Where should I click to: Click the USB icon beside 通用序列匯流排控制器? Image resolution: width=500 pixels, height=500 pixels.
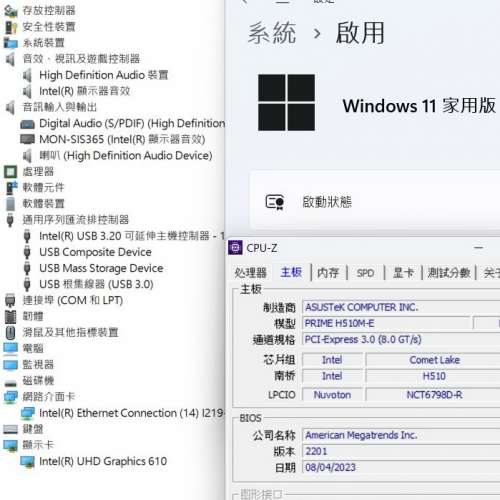coord(10,220)
